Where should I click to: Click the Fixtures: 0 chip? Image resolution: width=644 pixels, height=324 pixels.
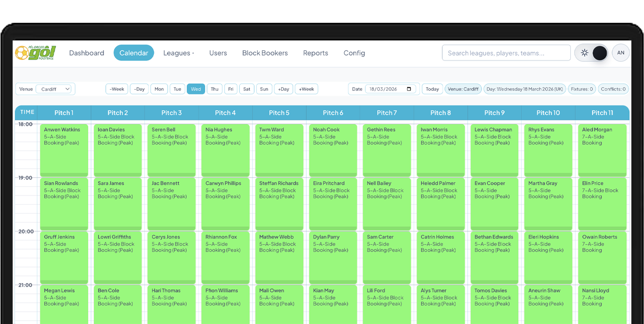pyautogui.click(x=582, y=89)
